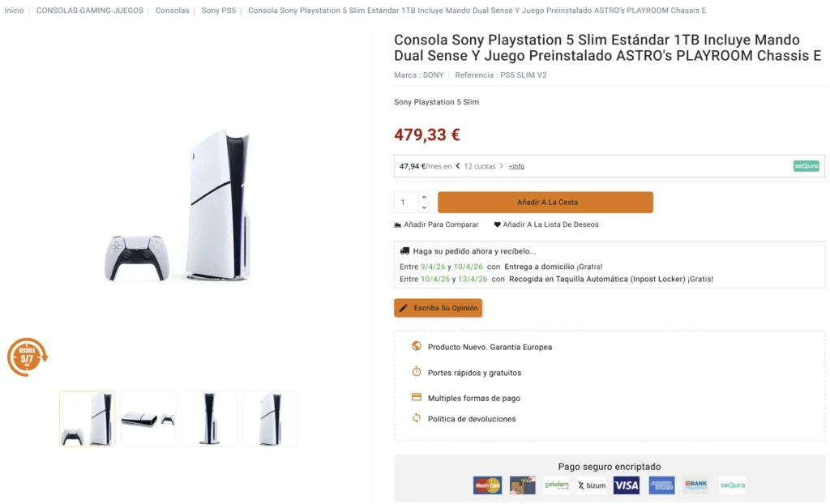Click the globe icon next to Garantía Europea

point(416,346)
